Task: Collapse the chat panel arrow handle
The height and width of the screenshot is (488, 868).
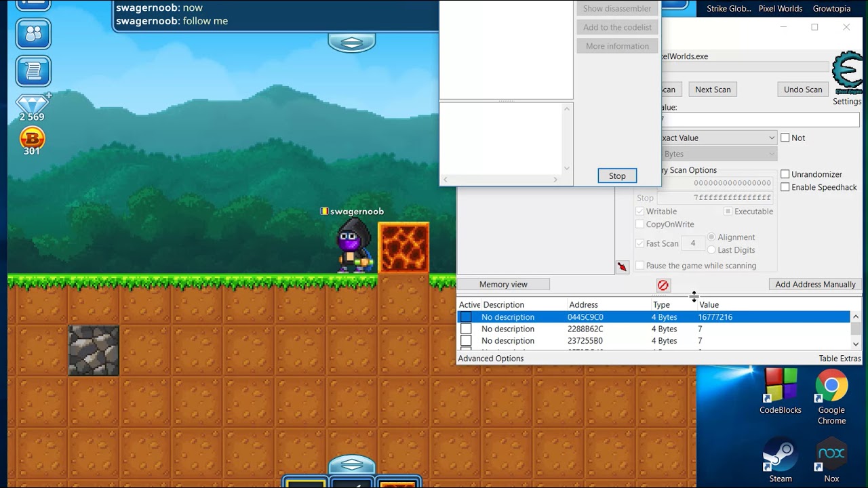Action: tap(352, 43)
